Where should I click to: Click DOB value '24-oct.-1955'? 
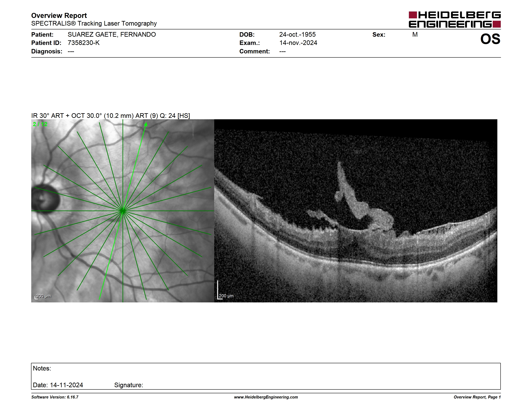coord(297,35)
